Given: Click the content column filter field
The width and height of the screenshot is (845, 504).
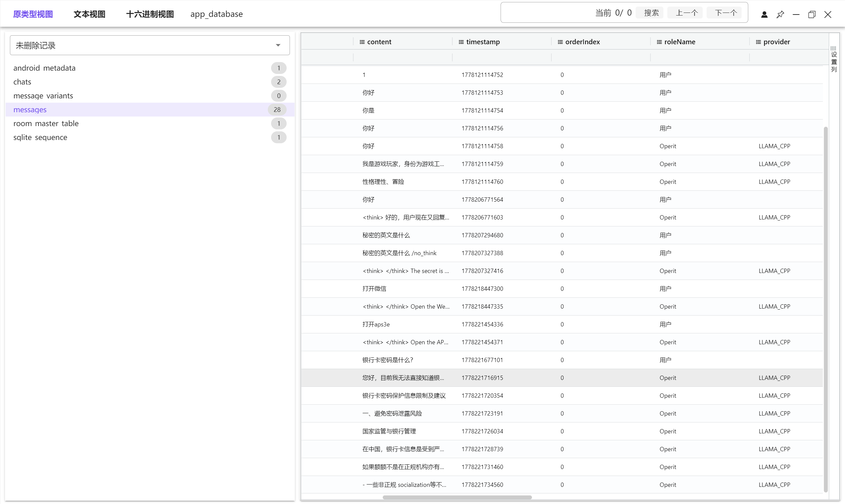Looking at the screenshot, I should [x=403, y=57].
